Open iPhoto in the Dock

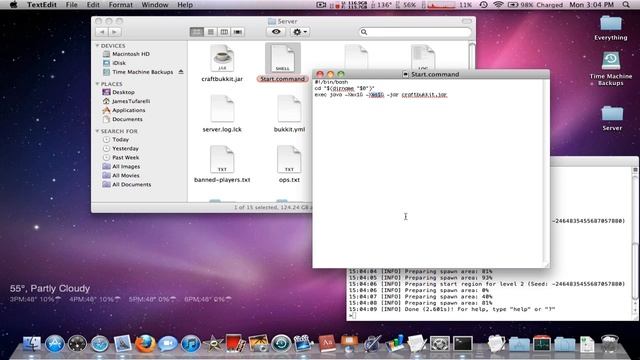258,344
